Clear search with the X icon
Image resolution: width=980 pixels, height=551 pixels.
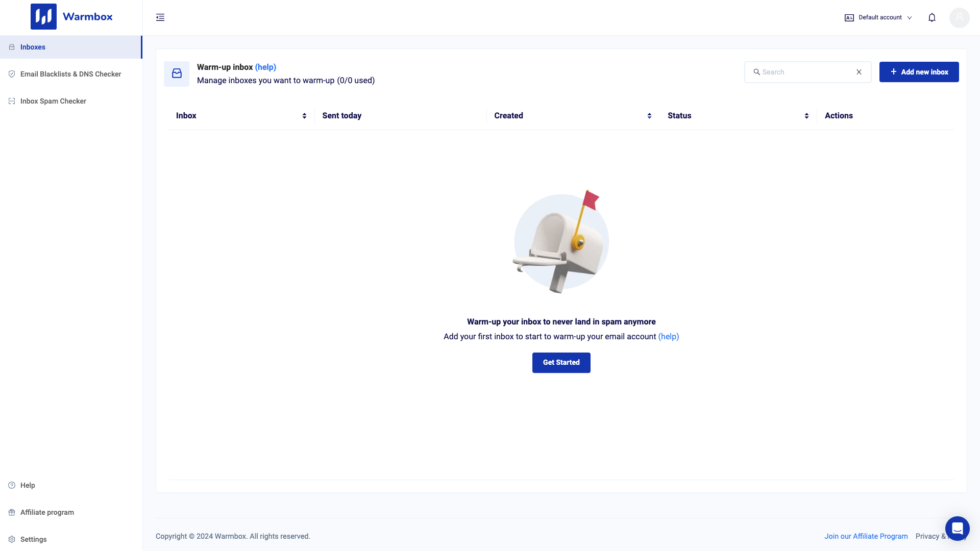coord(859,72)
